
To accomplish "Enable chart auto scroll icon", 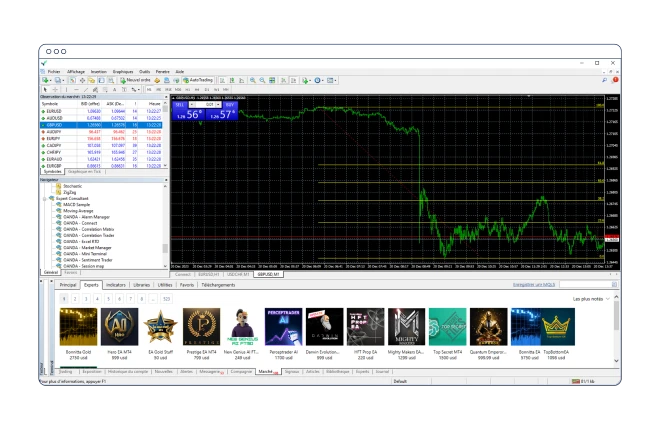I will (282, 80).
